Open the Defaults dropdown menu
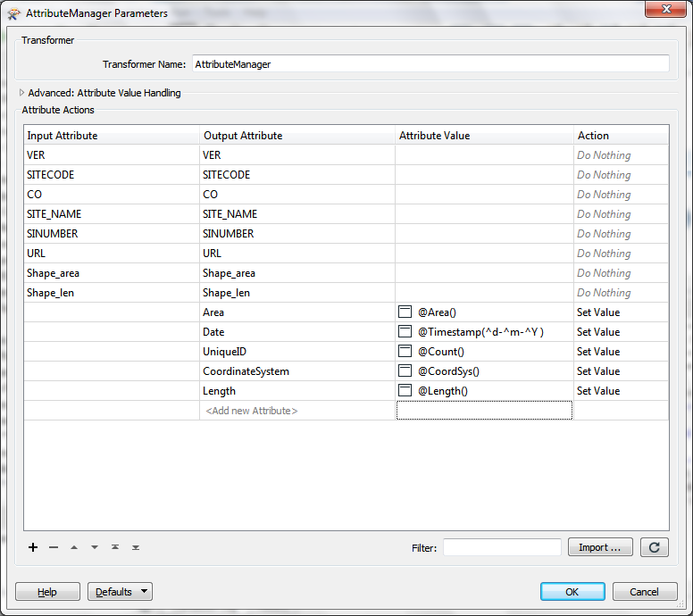The width and height of the screenshot is (693, 616). (120, 592)
